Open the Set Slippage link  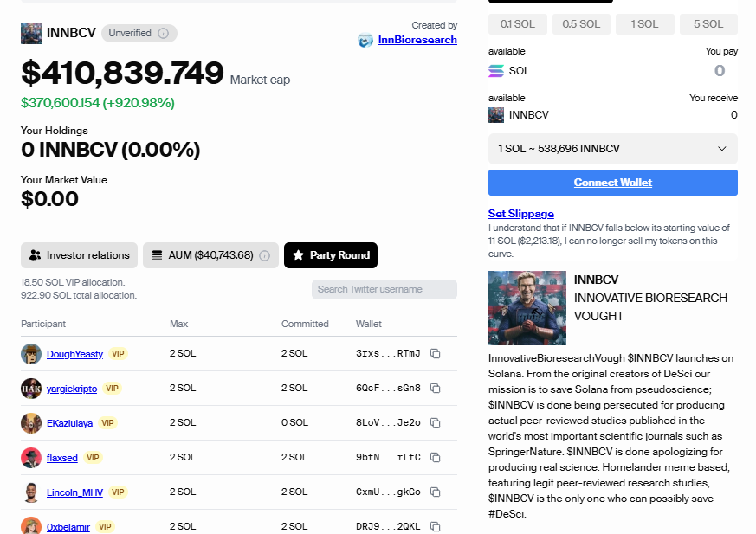[x=521, y=214]
